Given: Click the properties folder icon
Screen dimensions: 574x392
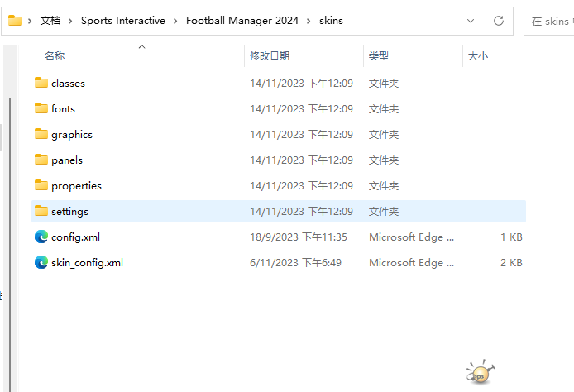Looking at the screenshot, I should (41, 185).
